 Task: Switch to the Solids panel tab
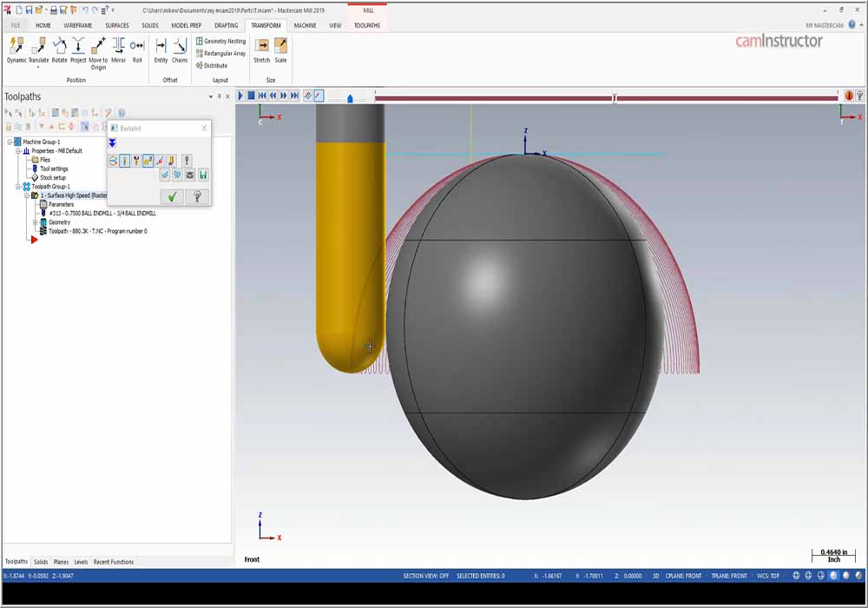click(x=41, y=562)
